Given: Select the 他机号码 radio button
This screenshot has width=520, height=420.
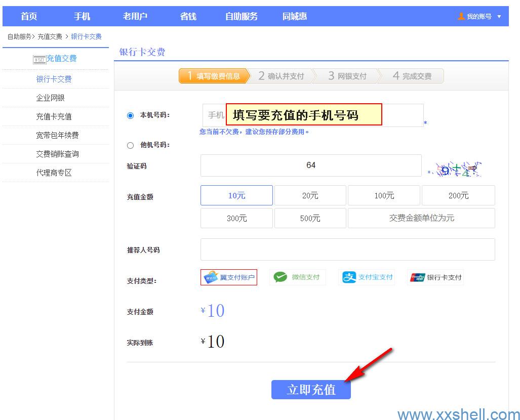Looking at the screenshot, I should click(x=131, y=146).
